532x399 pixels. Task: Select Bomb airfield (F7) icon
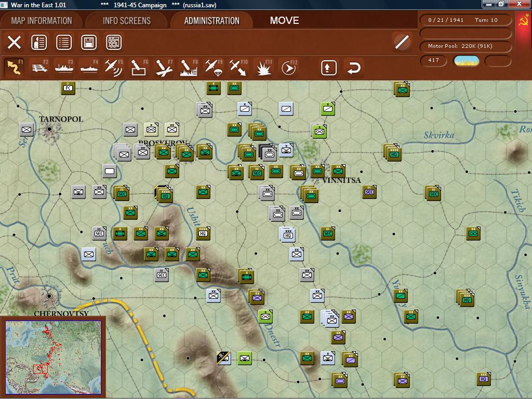pyautogui.click(x=164, y=67)
